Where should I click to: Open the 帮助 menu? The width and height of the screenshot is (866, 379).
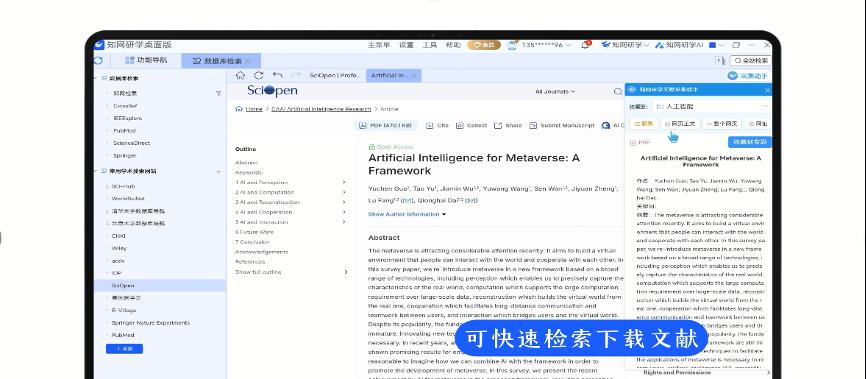coord(453,45)
